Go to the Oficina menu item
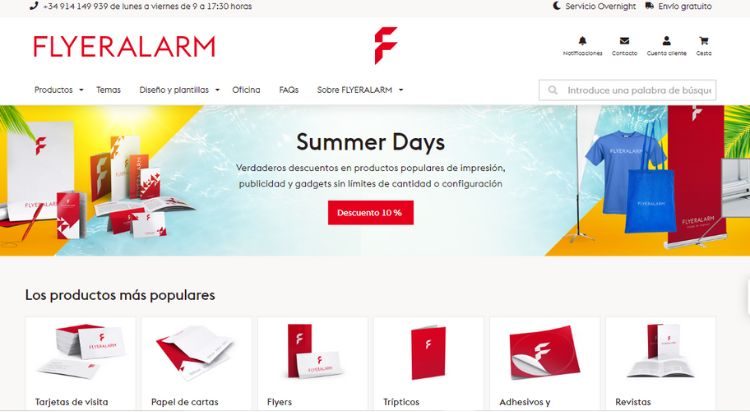The image size is (750, 412). [246, 90]
